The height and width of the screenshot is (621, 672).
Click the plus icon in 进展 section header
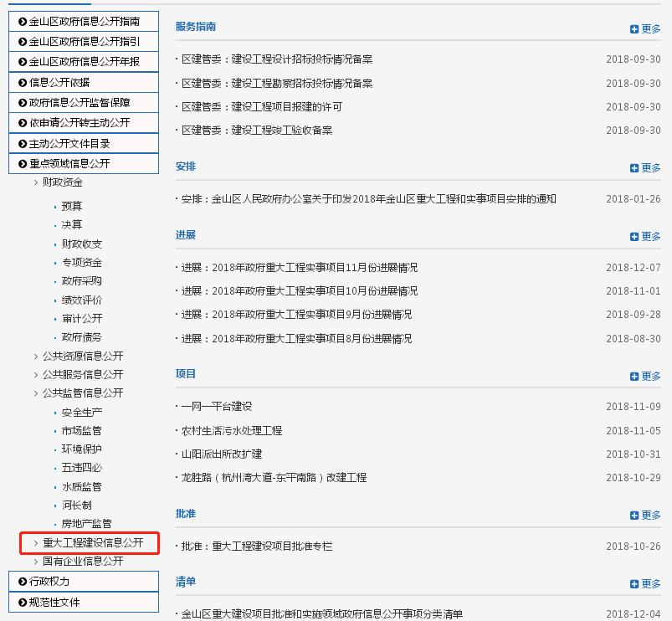coord(634,237)
